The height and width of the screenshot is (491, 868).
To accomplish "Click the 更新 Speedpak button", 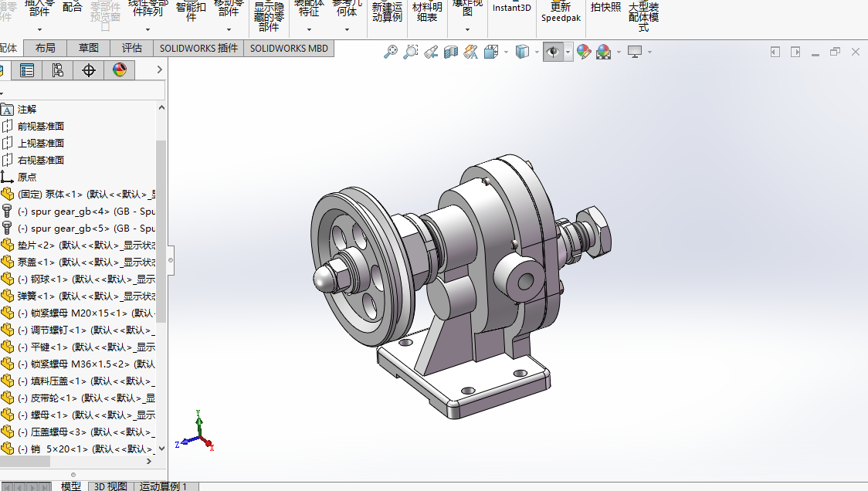I will [x=561, y=11].
